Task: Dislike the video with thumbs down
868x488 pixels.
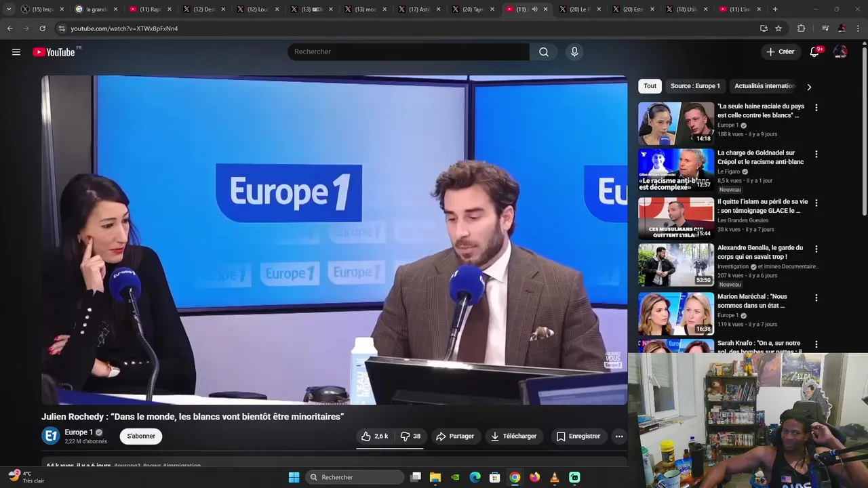Action: (410, 436)
